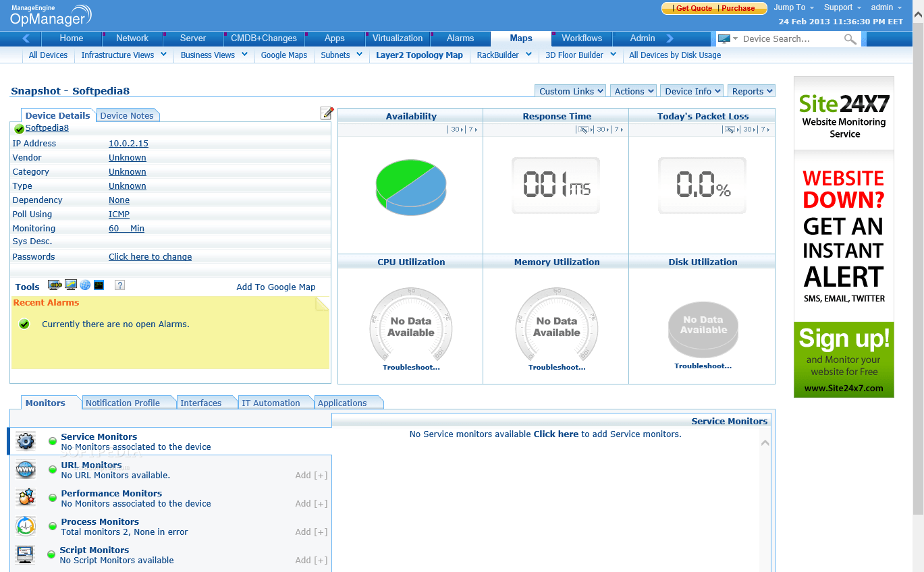This screenshot has height=572, width=924.
Task: Click the green dot beside Performance Monitors
Action: (51, 496)
